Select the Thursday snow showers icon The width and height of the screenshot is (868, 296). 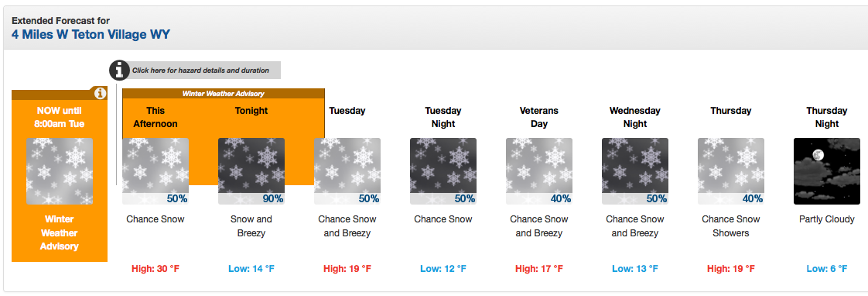(731, 171)
